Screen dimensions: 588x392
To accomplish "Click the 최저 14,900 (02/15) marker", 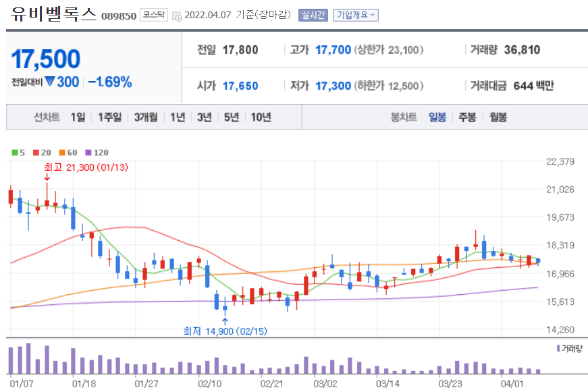I will (225, 331).
